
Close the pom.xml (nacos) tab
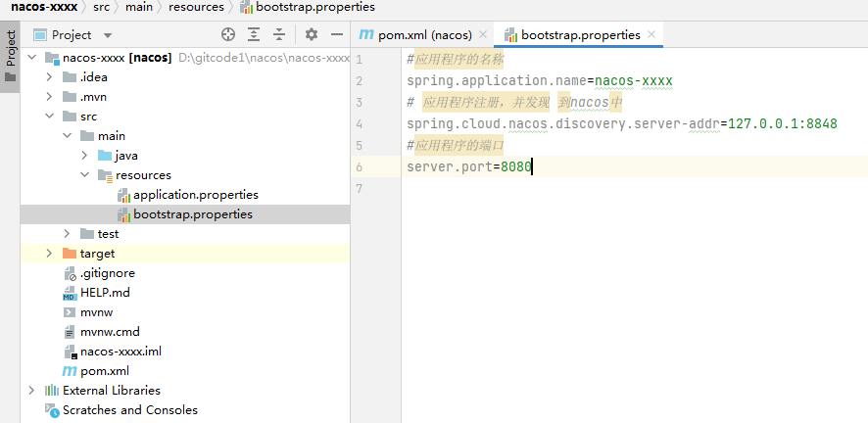(483, 35)
